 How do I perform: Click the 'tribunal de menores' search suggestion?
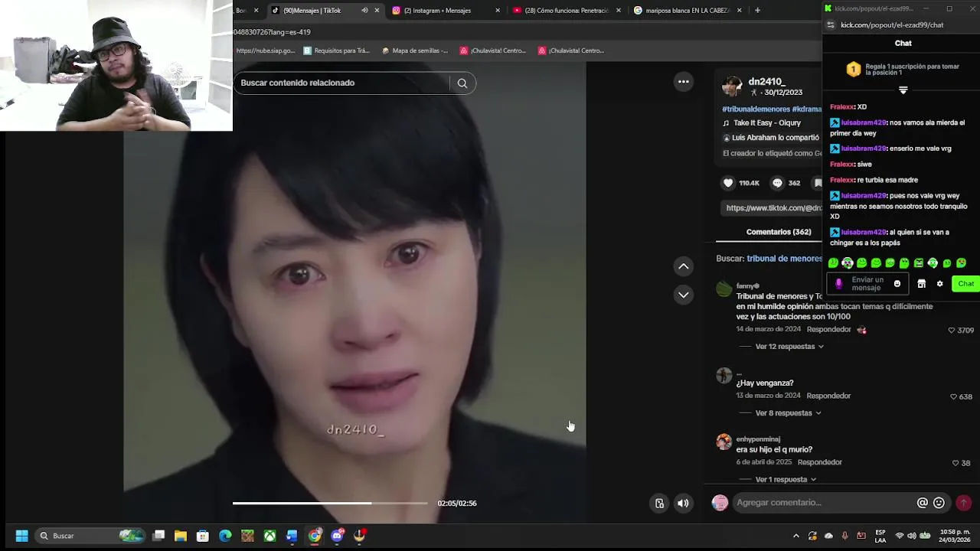[784, 259]
